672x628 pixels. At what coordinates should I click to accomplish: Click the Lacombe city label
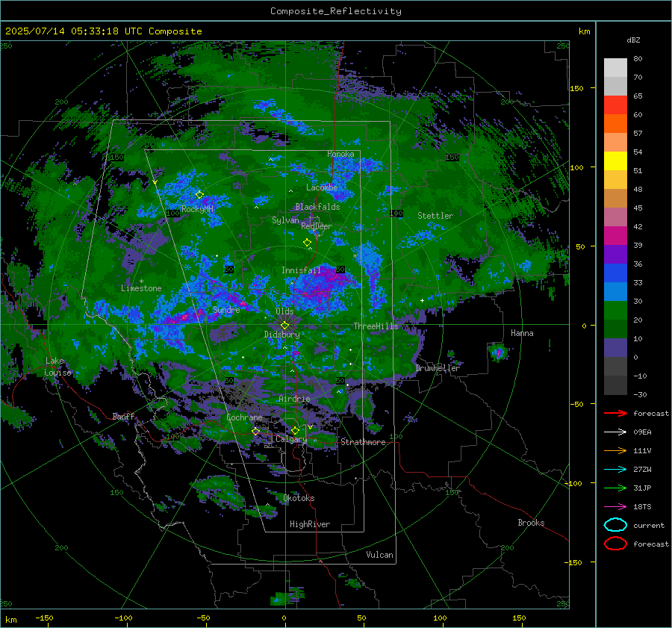(x=322, y=187)
